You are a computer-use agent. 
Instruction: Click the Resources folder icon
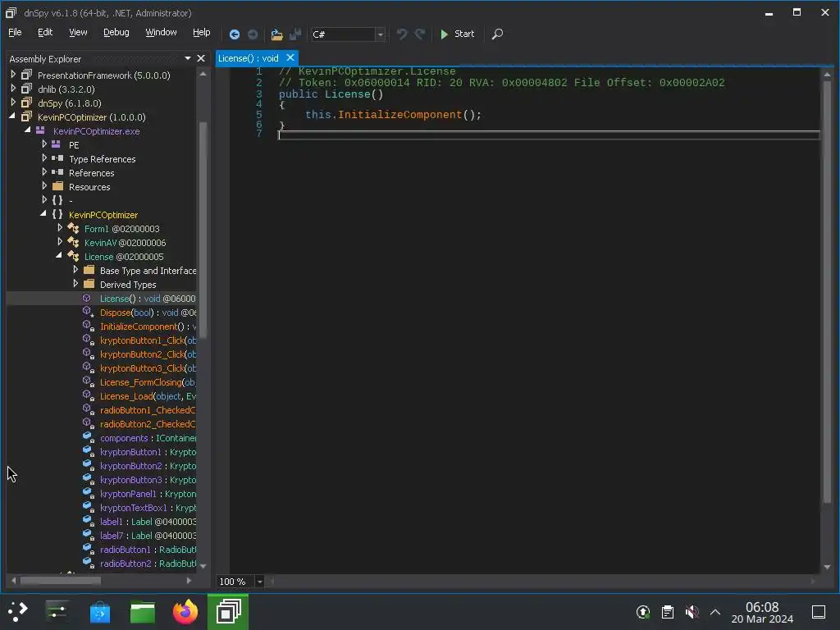pos(58,186)
